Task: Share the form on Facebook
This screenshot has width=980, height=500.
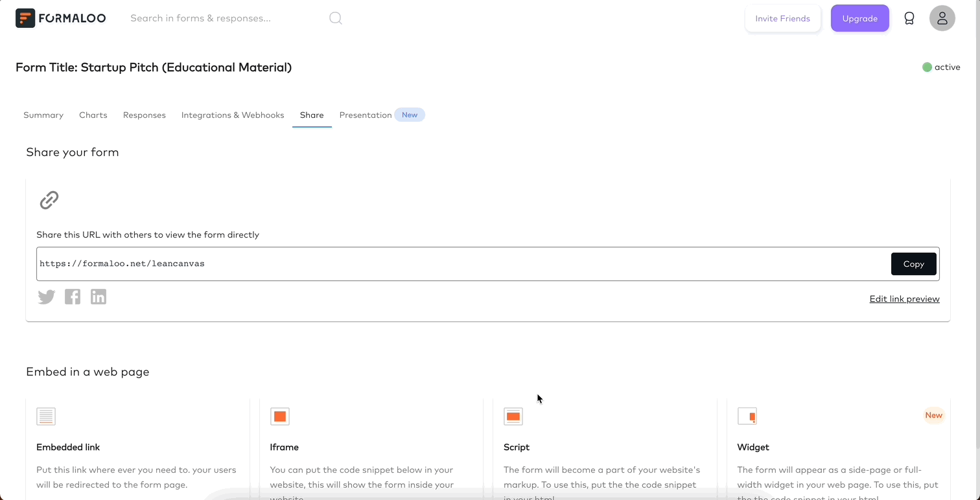Action: [x=72, y=297]
